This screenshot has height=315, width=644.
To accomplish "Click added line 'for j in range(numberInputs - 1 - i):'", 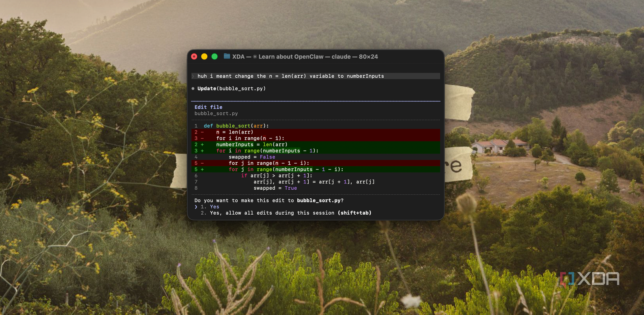I will (316, 169).
